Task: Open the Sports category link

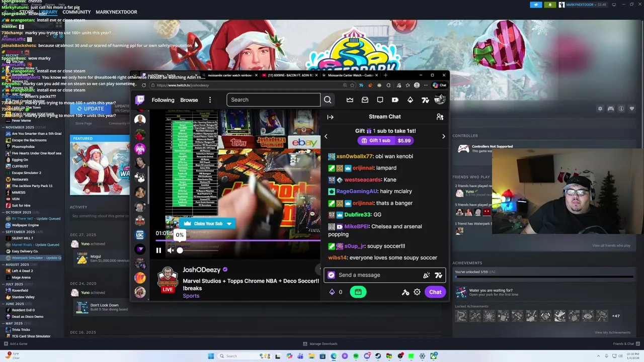Action: 191,296
